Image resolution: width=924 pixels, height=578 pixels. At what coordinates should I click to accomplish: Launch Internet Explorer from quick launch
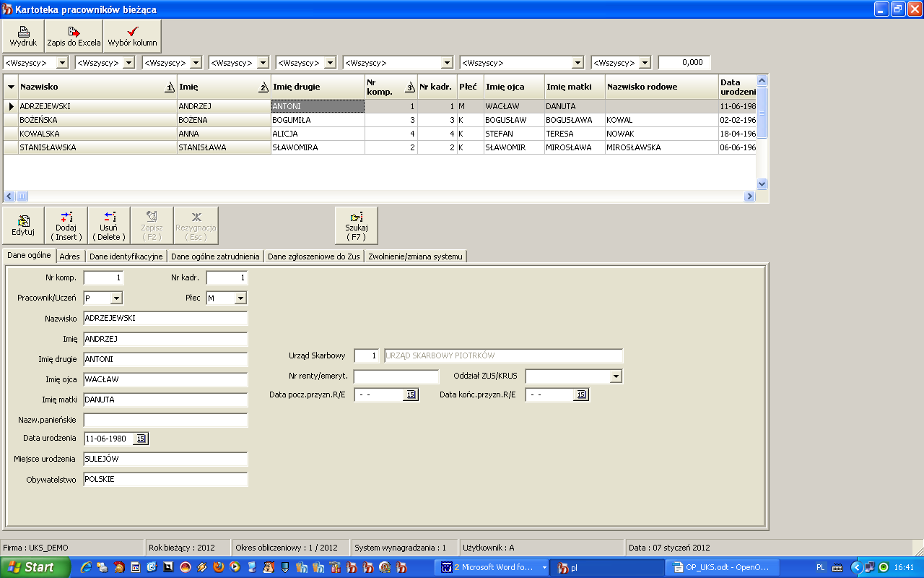[86, 568]
